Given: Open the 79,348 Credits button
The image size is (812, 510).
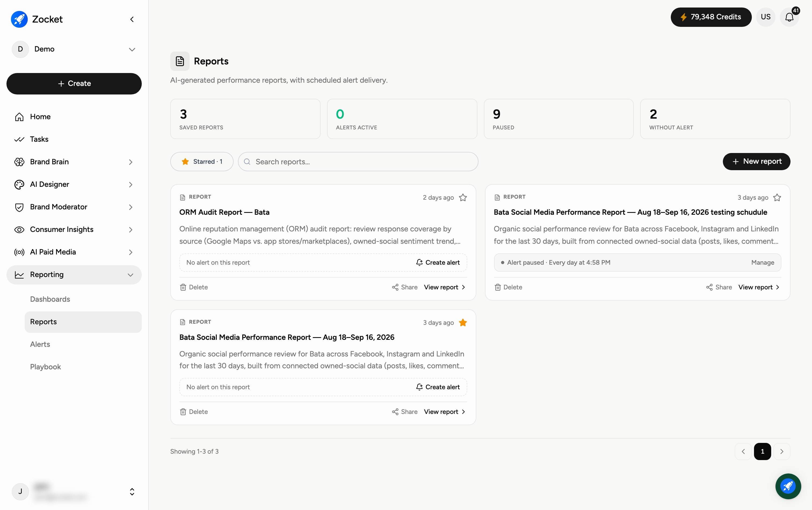Looking at the screenshot, I should 711,17.
